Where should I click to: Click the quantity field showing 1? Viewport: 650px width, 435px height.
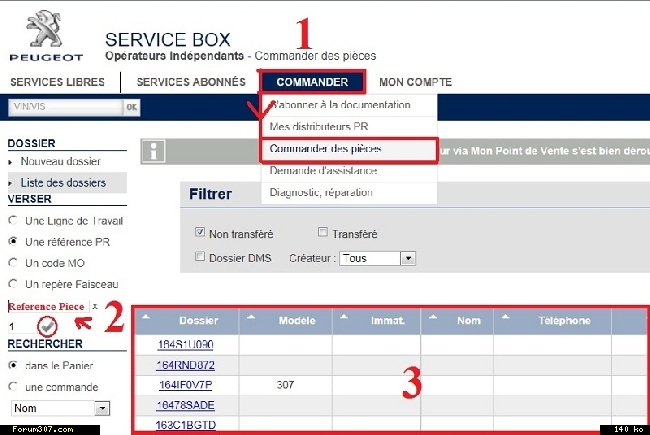point(21,327)
